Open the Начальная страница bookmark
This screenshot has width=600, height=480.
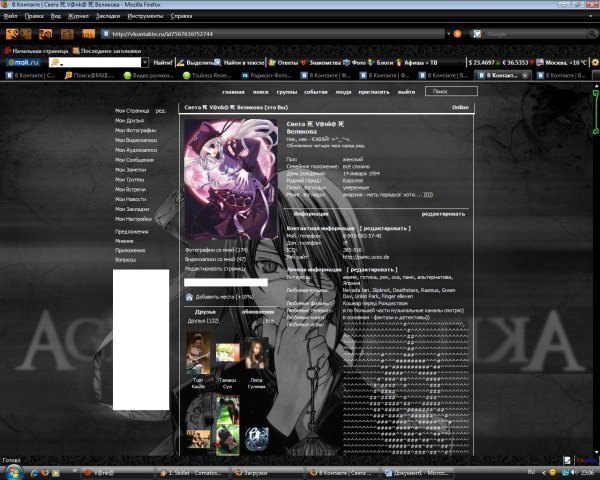[x=36, y=51]
